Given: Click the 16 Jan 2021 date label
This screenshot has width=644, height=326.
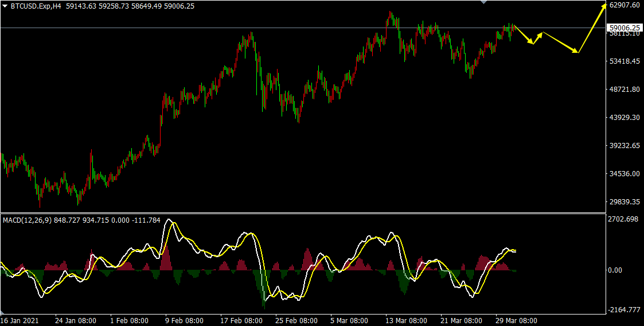Looking at the screenshot, I should [20, 320].
